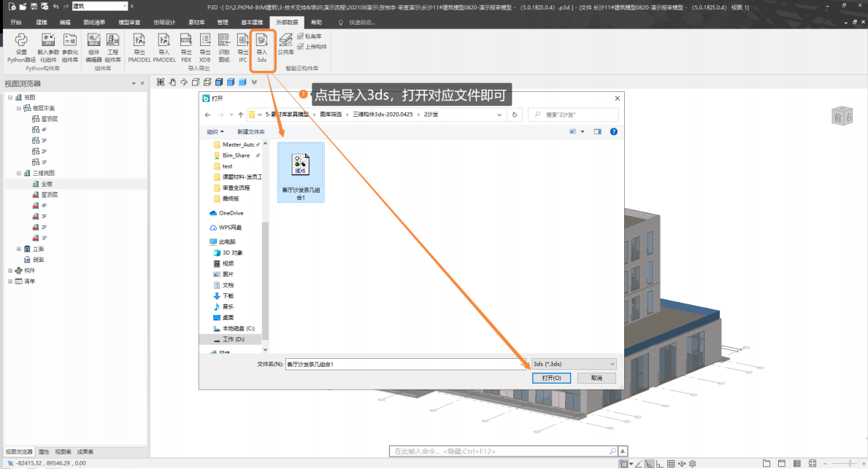Expand the 立面 tree node
The image size is (868, 469).
[x=19, y=249]
